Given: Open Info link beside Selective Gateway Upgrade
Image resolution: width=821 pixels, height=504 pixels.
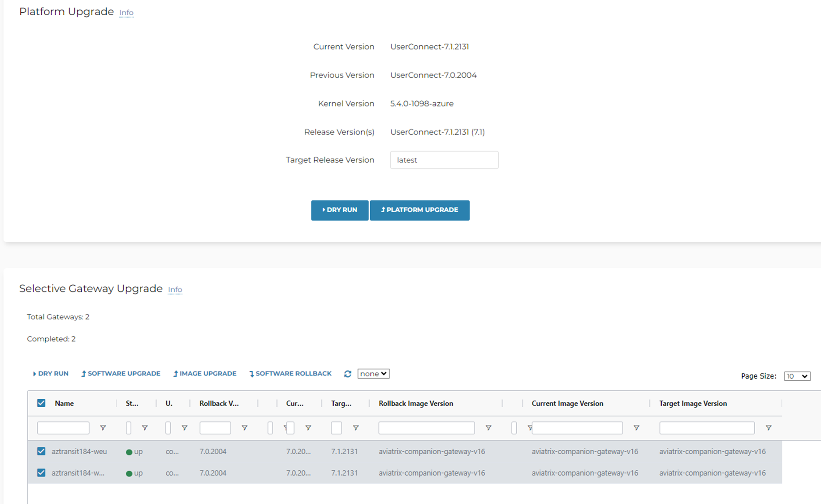Looking at the screenshot, I should pos(175,289).
